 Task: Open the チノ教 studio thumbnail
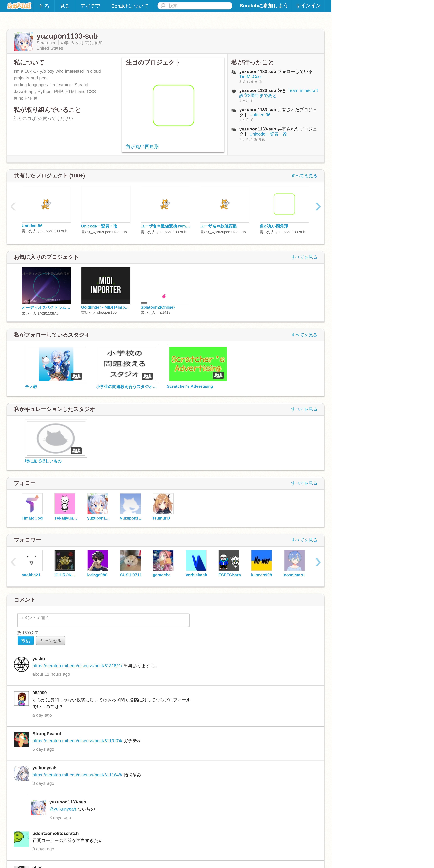pos(56,364)
